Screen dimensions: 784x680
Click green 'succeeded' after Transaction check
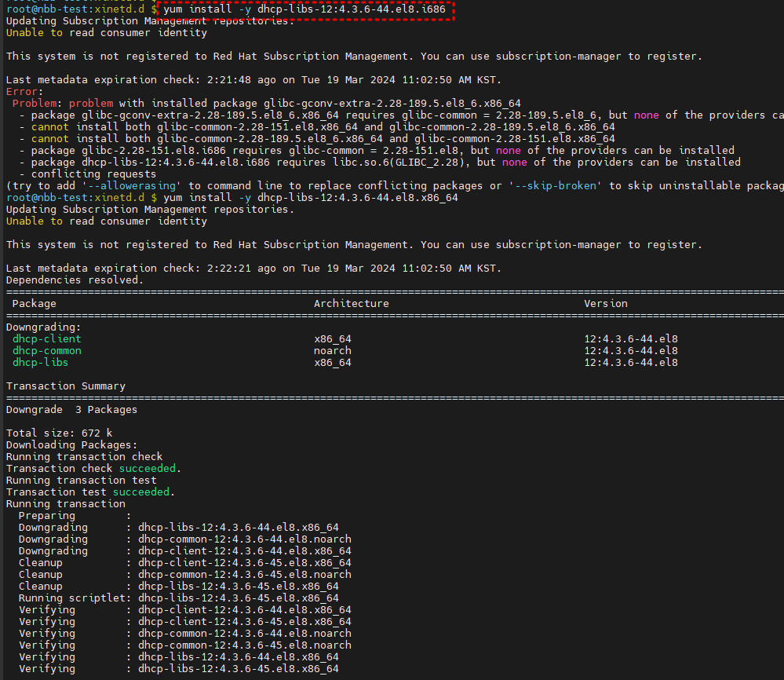[148, 468]
